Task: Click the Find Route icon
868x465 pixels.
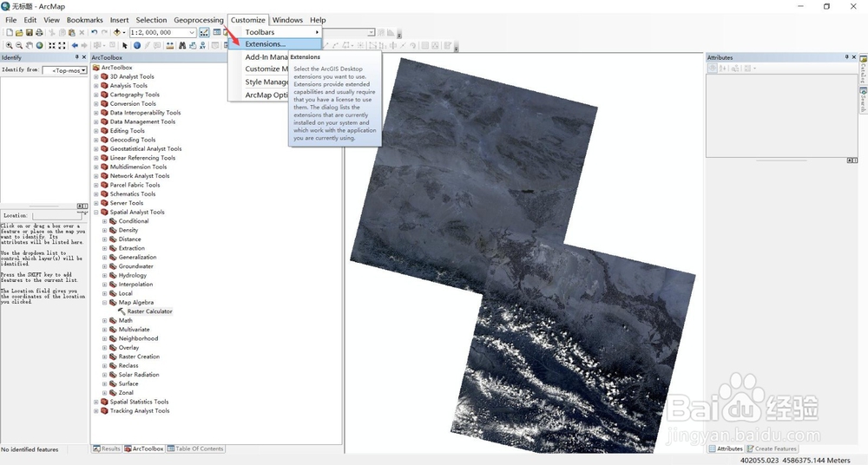Action: (193, 45)
